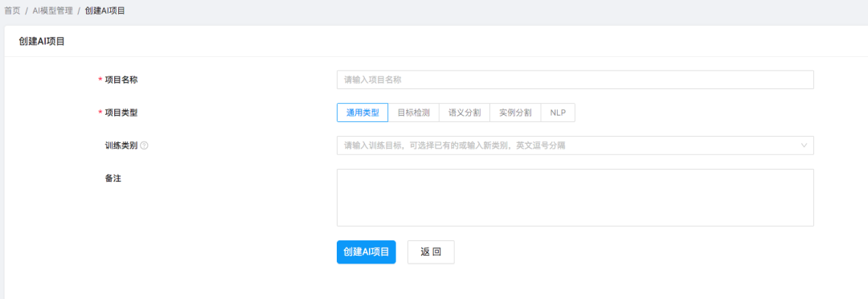Pick the 语义分割 project type option
868x299 pixels.
[465, 113]
